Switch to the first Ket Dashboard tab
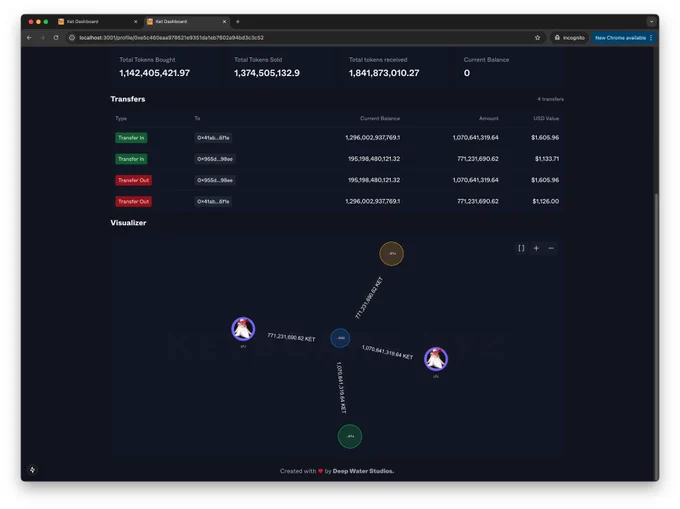Image resolution: width=680 pixels, height=509 pixels. (x=96, y=21)
